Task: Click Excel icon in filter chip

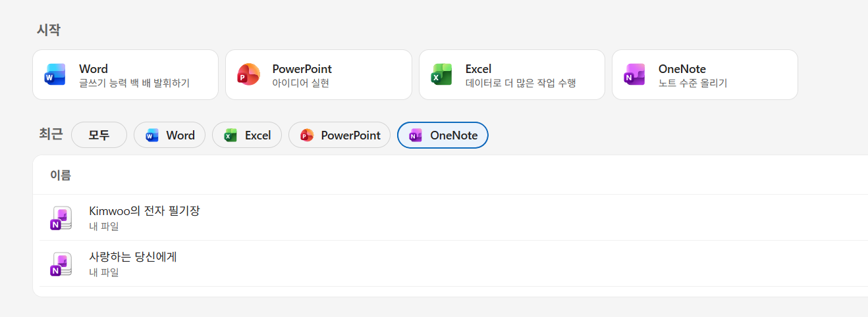Action: click(x=231, y=135)
